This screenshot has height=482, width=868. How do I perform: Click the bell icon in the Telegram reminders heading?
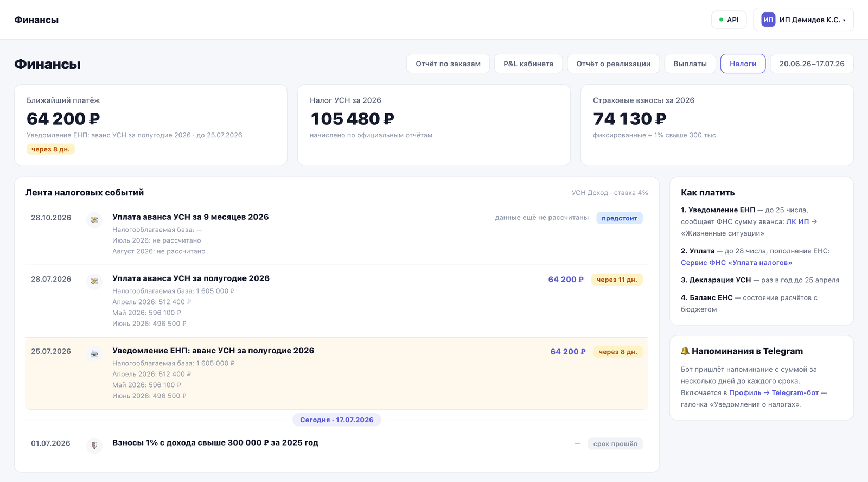(x=685, y=351)
